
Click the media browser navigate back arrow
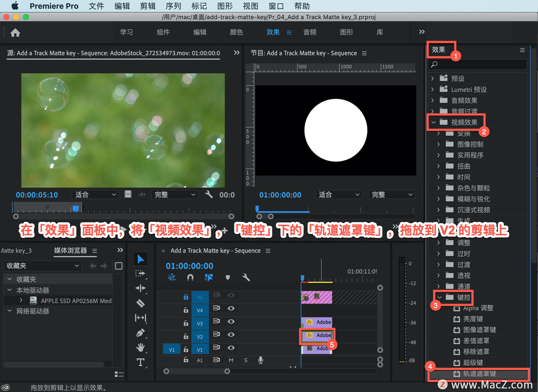pos(93,266)
